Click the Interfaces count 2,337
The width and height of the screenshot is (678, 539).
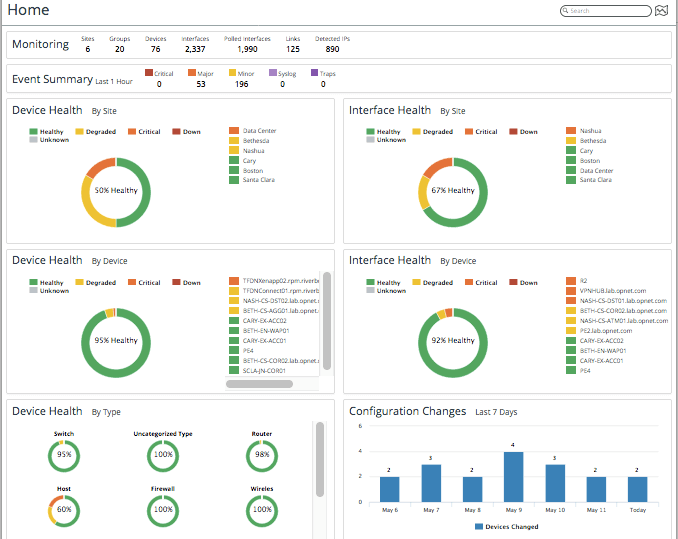tap(195, 49)
